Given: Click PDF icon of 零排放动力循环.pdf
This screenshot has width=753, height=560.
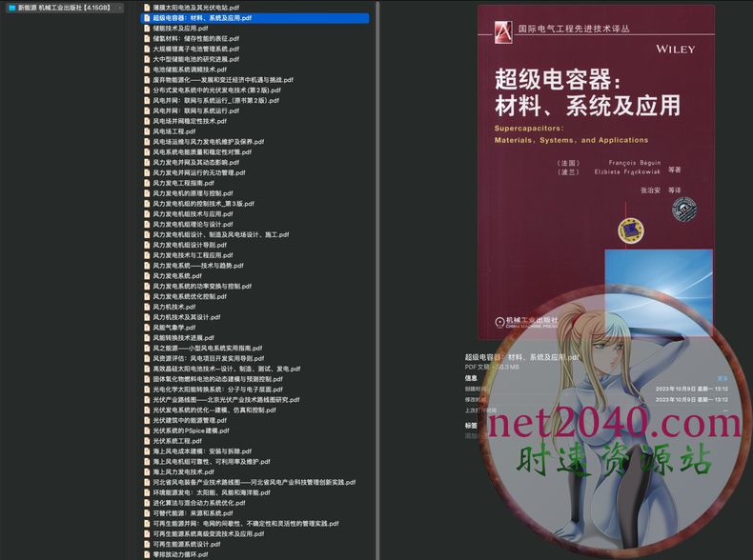Looking at the screenshot, I should pos(147,554).
